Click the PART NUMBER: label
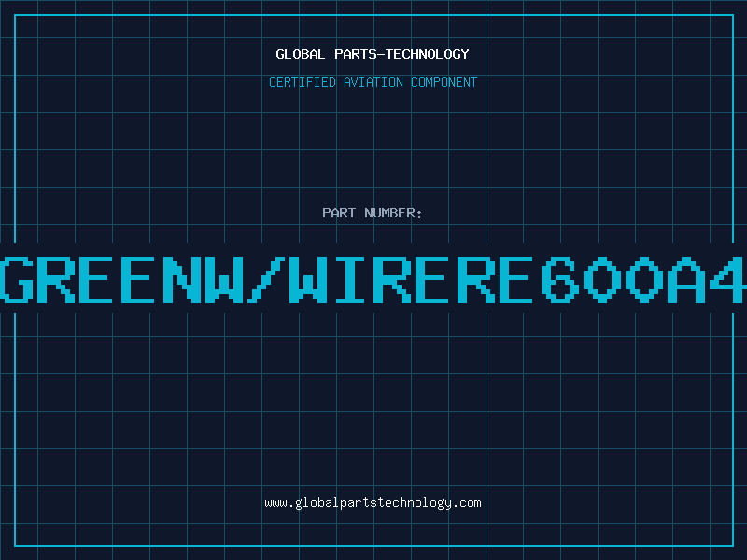Screen dimensions: 747x560 pyautogui.click(x=373, y=213)
